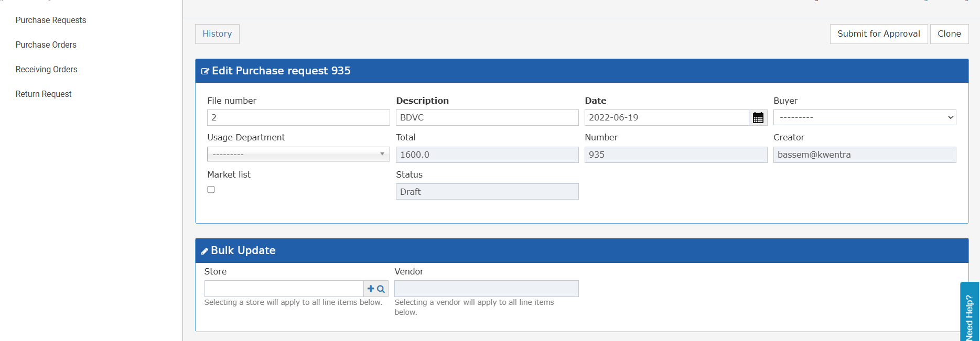980x341 pixels.
Task: Click the edit icon beside Edit Purchase request
Action: click(205, 71)
